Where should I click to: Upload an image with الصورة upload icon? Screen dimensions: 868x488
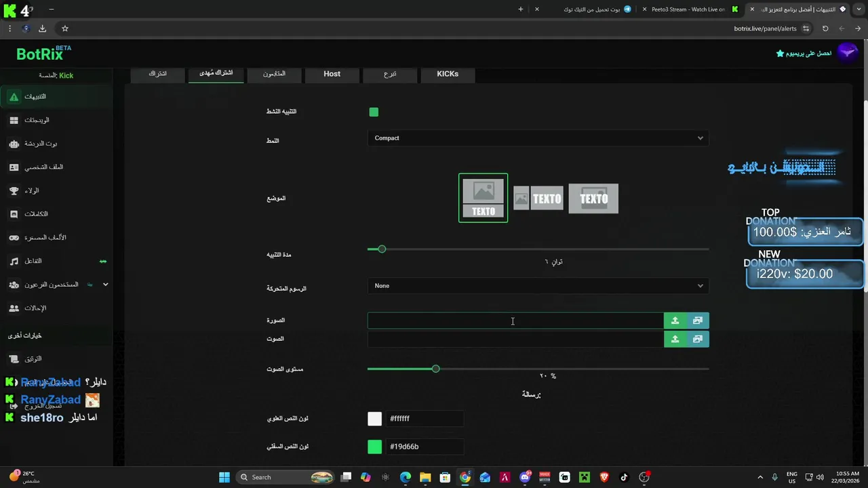point(675,321)
